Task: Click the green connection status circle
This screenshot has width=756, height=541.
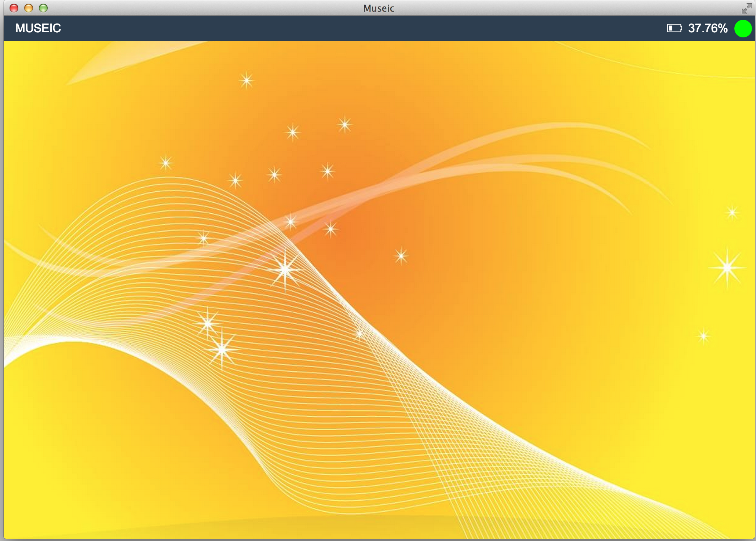Action: pyautogui.click(x=743, y=29)
